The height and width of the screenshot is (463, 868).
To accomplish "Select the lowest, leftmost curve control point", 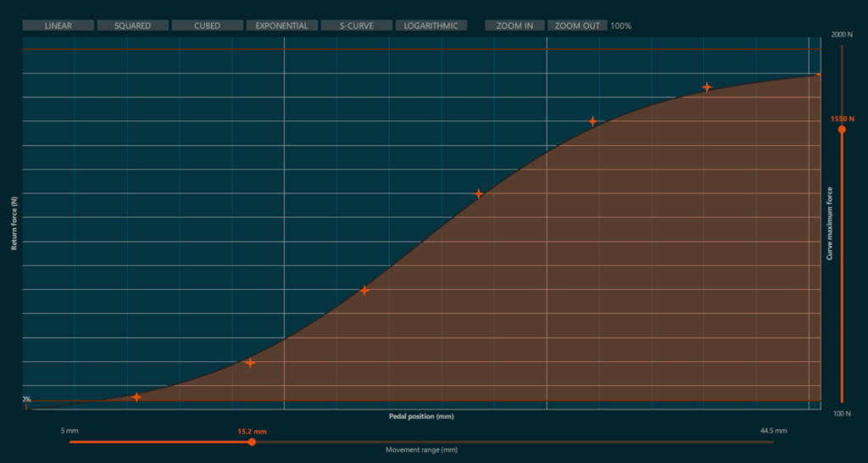I will (x=136, y=397).
